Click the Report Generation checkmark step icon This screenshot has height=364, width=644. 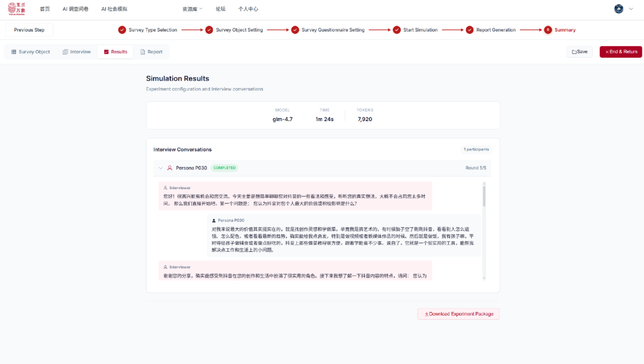pyautogui.click(x=470, y=30)
